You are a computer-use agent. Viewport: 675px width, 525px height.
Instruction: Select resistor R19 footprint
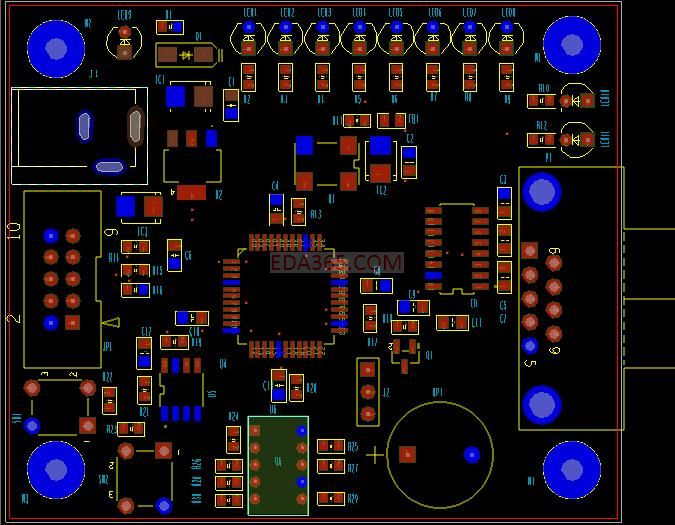[x=174, y=342]
